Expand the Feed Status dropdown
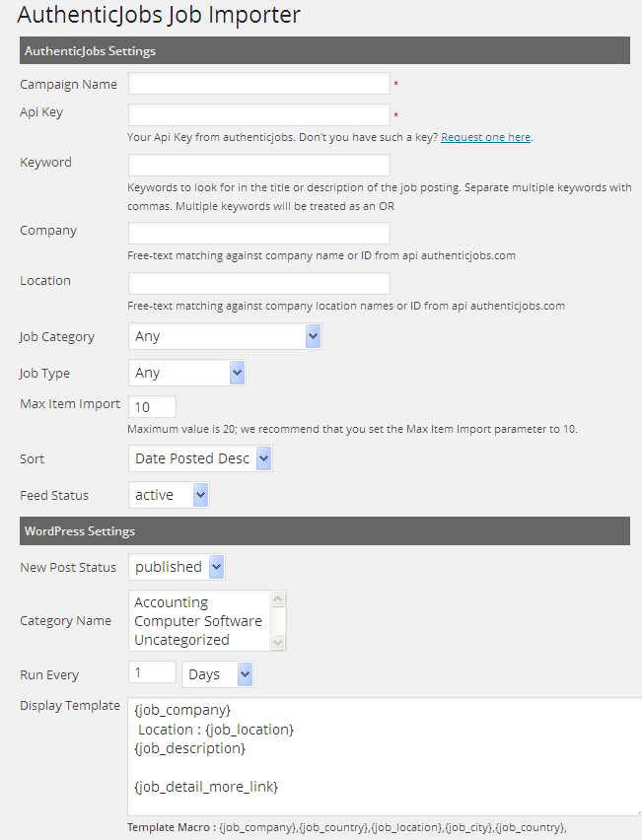Screen dimensions: 642x840 (169, 496)
